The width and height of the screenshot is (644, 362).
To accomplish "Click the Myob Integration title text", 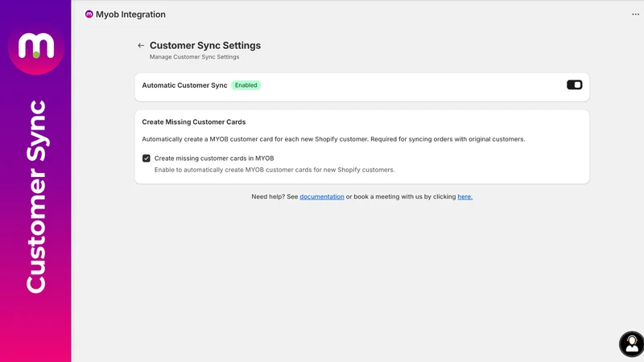I will click(x=130, y=14).
